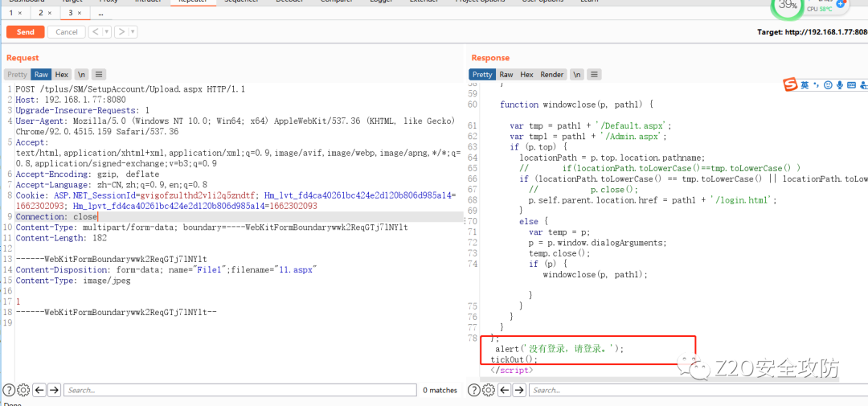The image size is (868, 406).
Task: Send the request with the Send button
Action: coord(26,32)
